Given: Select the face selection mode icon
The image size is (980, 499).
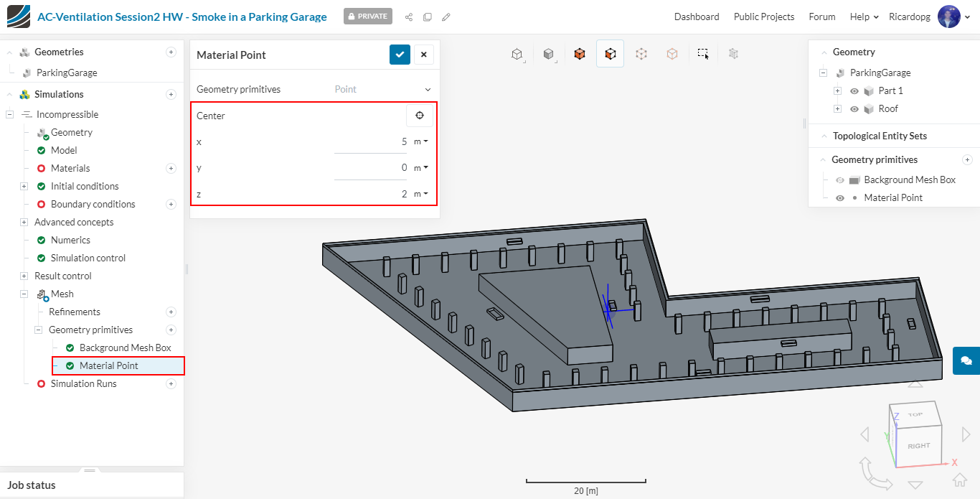Looking at the screenshot, I should pos(610,54).
